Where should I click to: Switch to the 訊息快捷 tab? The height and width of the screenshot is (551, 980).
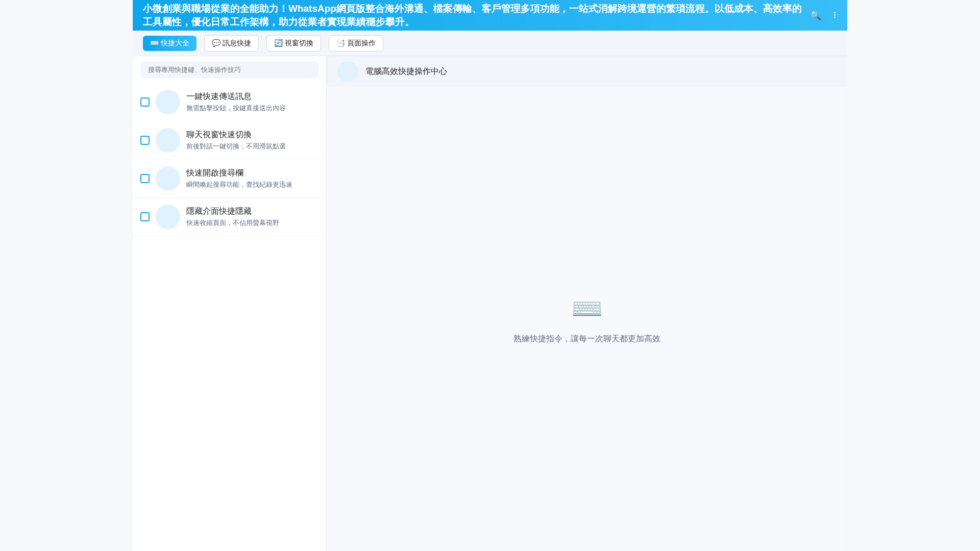(231, 43)
